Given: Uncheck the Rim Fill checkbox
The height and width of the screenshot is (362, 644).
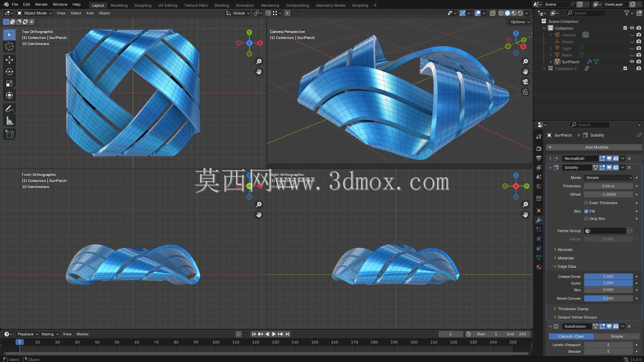Looking at the screenshot, I should tap(586, 211).
